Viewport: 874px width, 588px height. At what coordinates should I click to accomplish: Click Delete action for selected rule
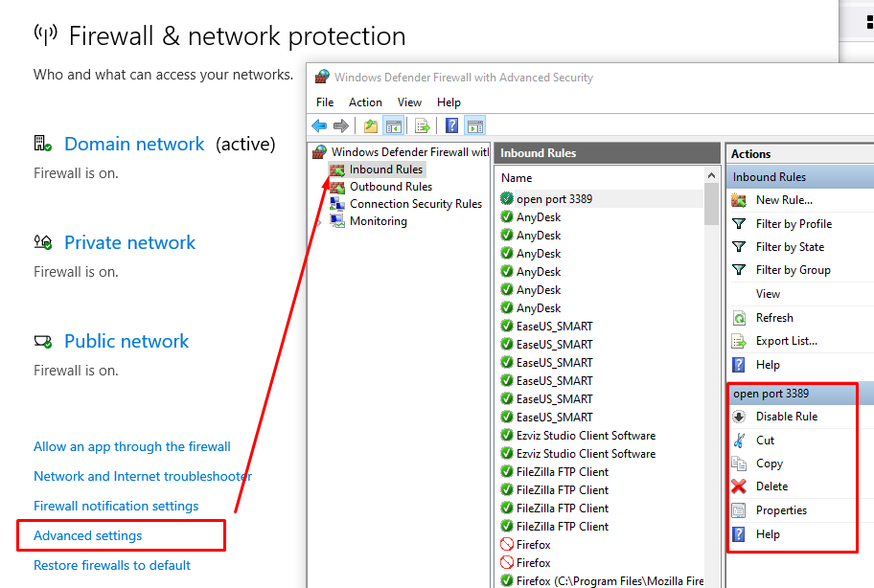click(x=772, y=486)
